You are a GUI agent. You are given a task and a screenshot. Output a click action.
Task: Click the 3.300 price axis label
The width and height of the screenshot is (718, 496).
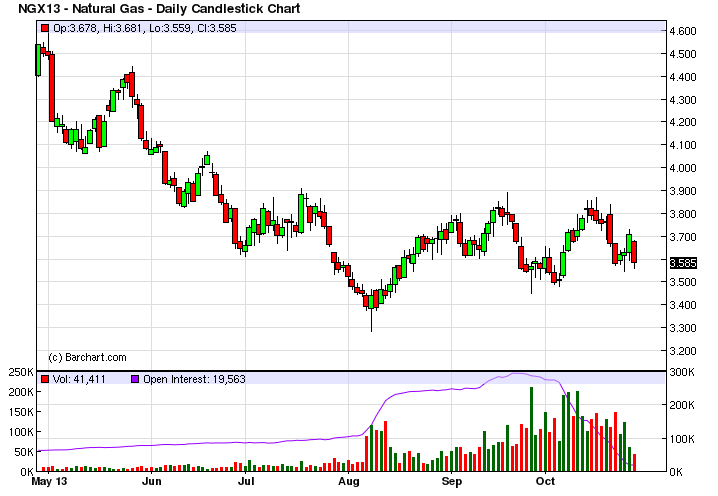pos(683,328)
